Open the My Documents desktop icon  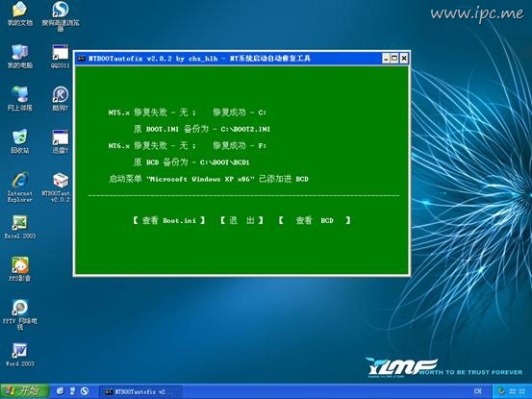(19, 13)
